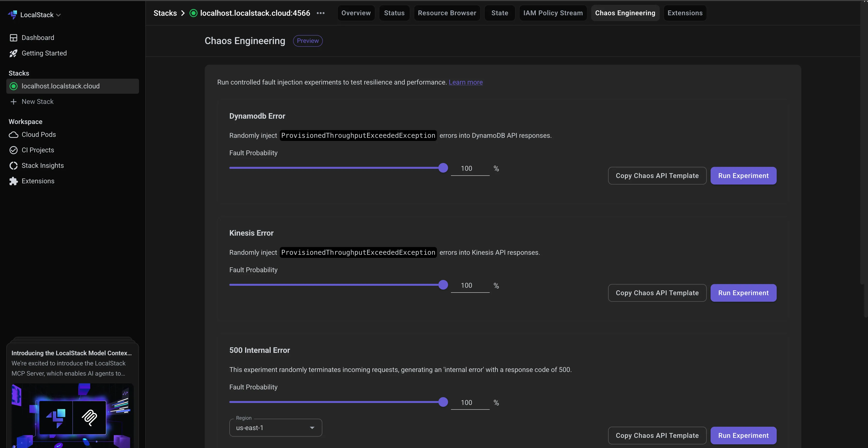
Task: Run Experiment for Dynamodb Error
Action: [x=743, y=176]
